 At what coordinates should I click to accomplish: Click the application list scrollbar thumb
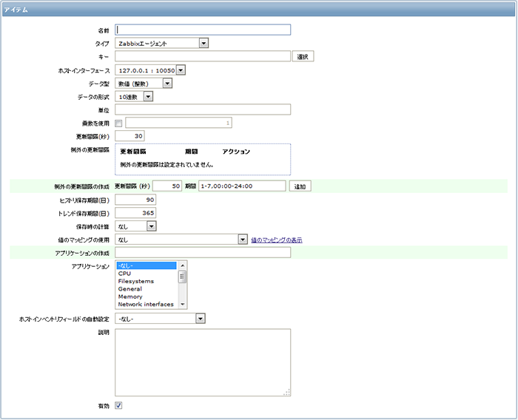(182, 277)
